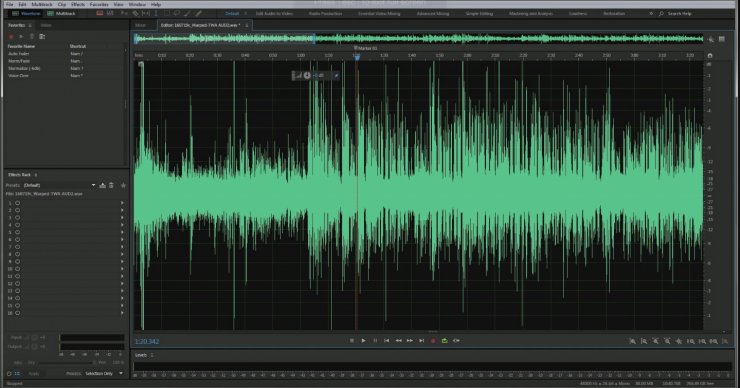The image size is (740, 388).
Task: Toggle power for effect slot 8
Action: [x=17, y=254]
